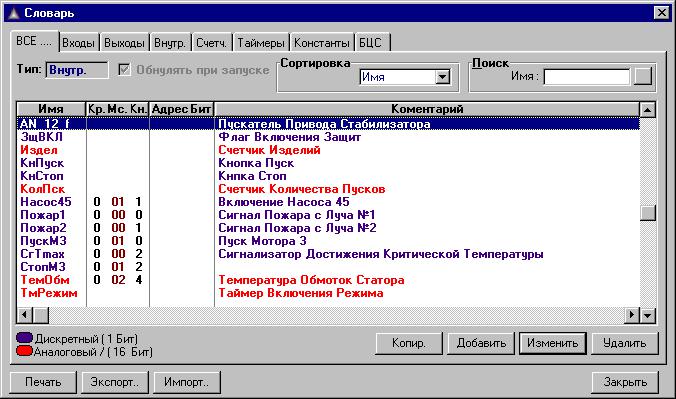Click the red Аналоговый legend swatch
This screenshot has width=676, height=399.
25,351
